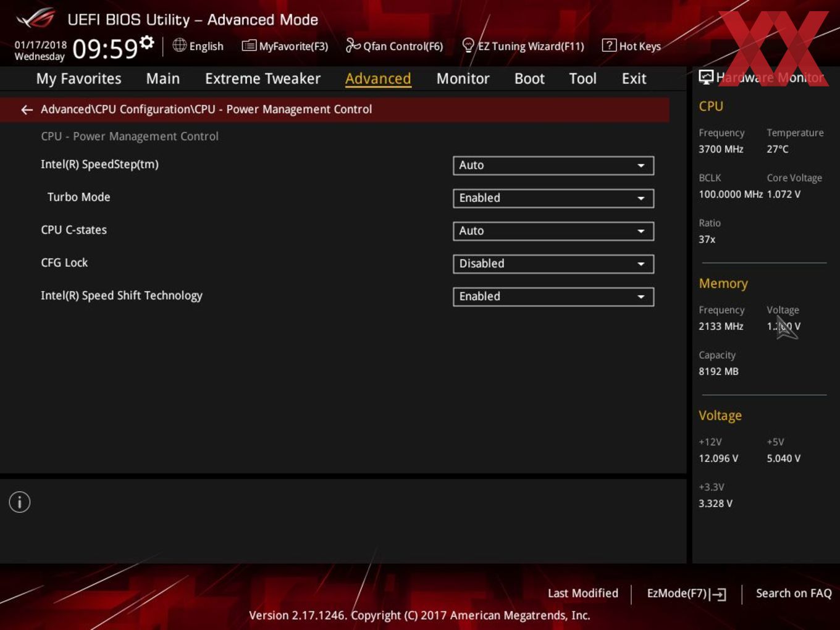840x630 pixels.
Task: Open Extreme Tweaker tab
Action: tap(262, 78)
